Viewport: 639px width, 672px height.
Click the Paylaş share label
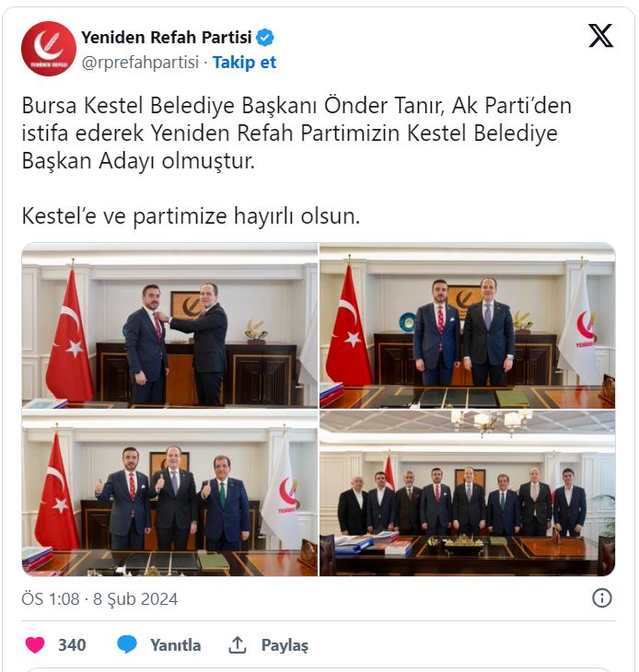[x=285, y=645]
